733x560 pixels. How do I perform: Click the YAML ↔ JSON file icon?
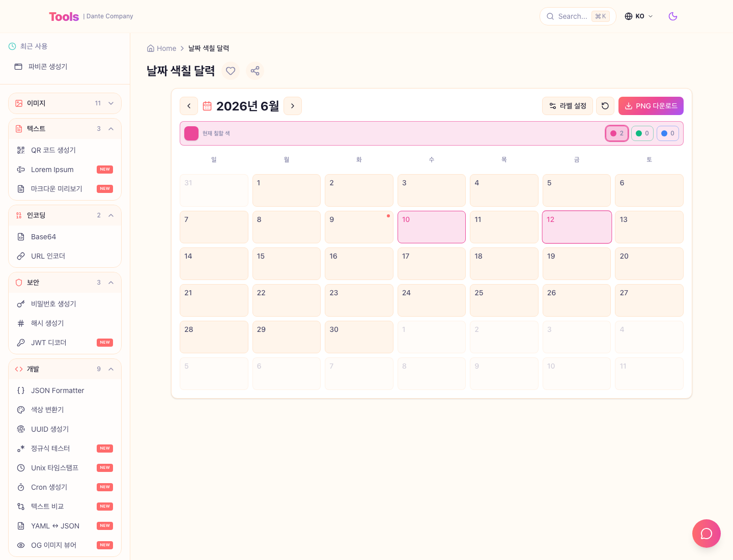click(21, 526)
